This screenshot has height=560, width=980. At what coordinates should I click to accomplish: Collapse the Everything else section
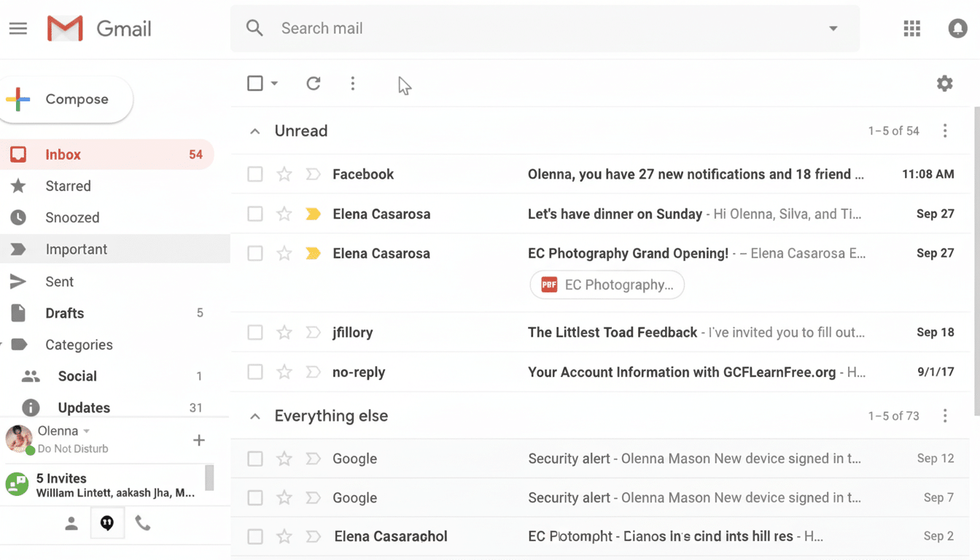click(x=254, y=416)
